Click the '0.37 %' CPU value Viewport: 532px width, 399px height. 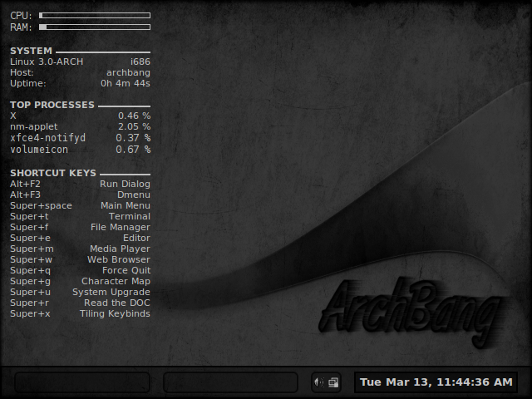pyautogui.click(x=133, y=138)
